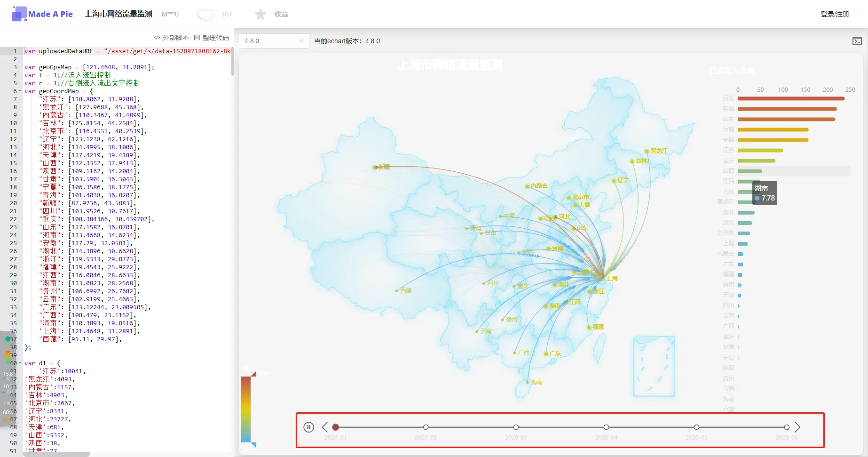The width and height of the screenshot is (868, 457).
Task: Open the echarts version 4.8.0 dropdown
Action: point(274,41)
